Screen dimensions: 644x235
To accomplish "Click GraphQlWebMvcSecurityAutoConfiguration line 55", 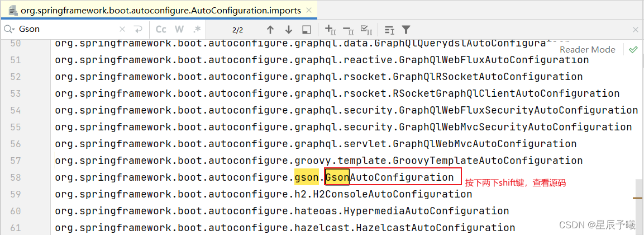I will coord(516,127).
